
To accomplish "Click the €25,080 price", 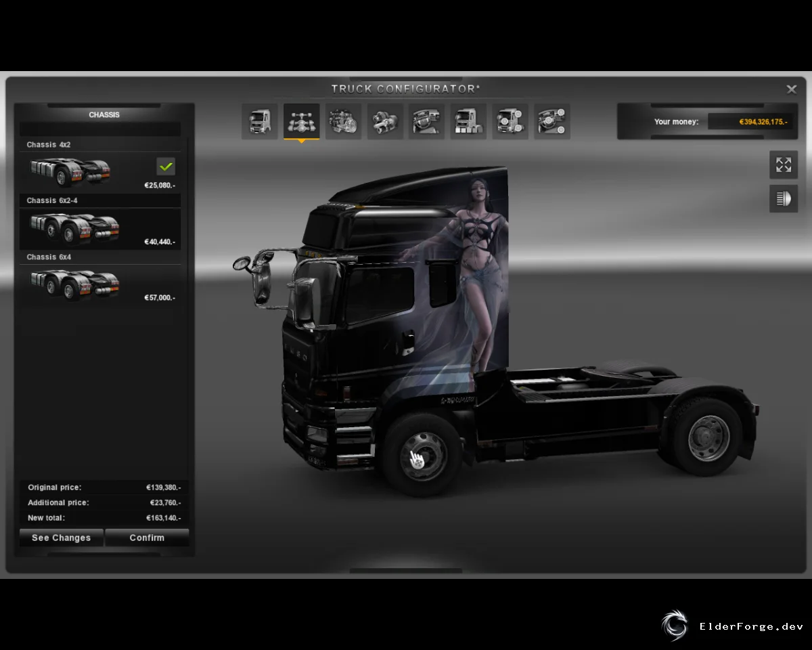I will 160,186.
